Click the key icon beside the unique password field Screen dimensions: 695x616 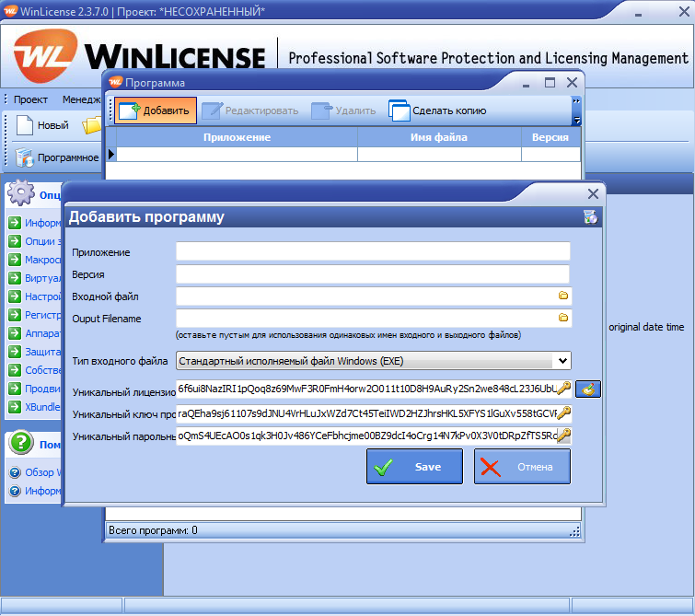563,436
